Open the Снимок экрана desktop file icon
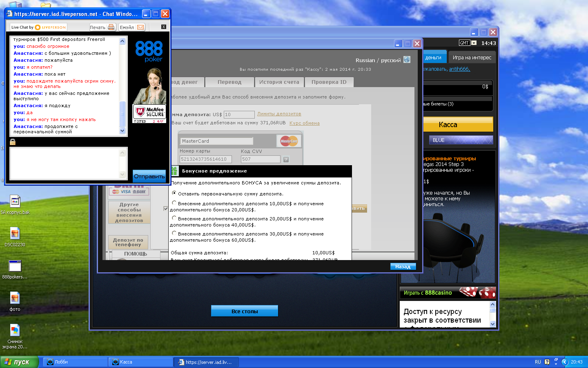588x368 pixels. tap(15, 336)
